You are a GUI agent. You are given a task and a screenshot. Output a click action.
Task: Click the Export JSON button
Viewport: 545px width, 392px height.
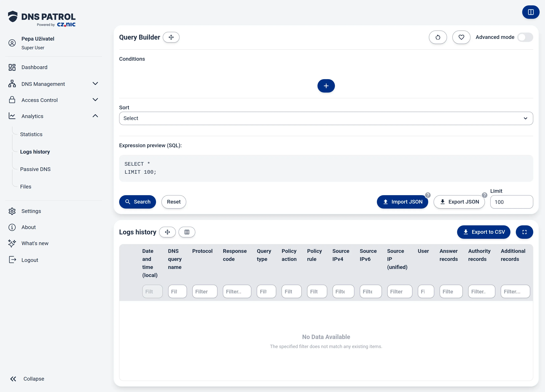pos(459,202)
